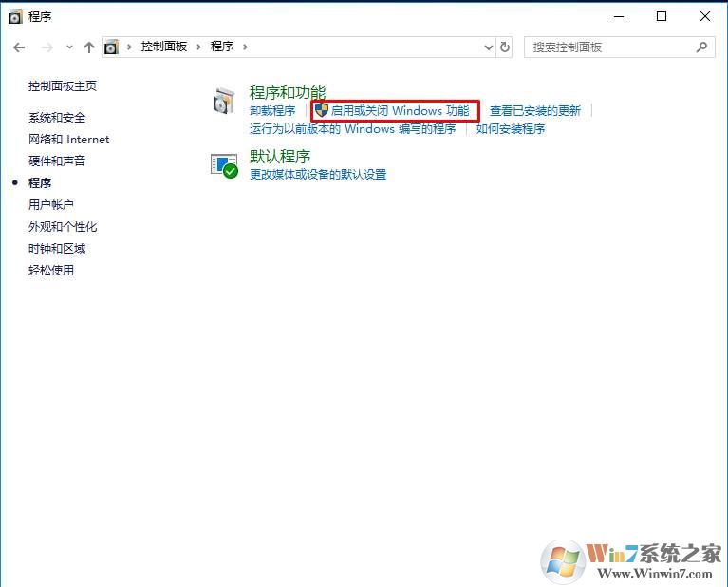
Task: Select 网络和 Internet in the sidebar
Action: pos(68,140)
